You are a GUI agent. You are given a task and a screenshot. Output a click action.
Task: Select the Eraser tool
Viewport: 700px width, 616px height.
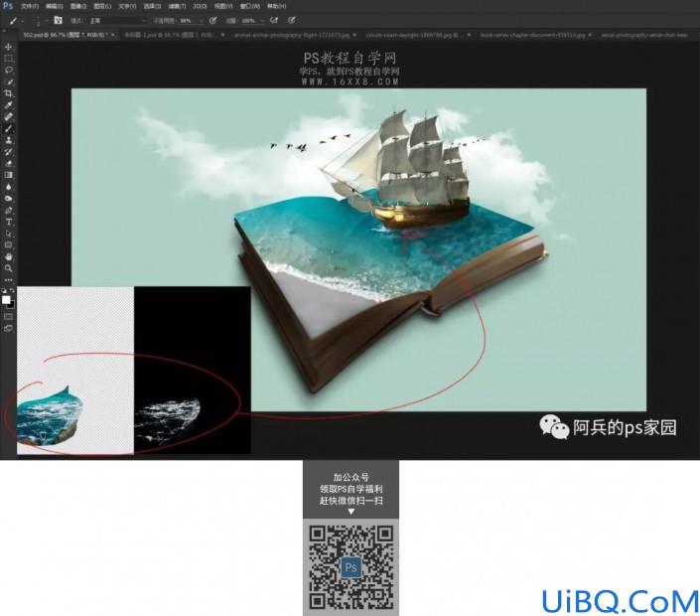tap(8, 164)
